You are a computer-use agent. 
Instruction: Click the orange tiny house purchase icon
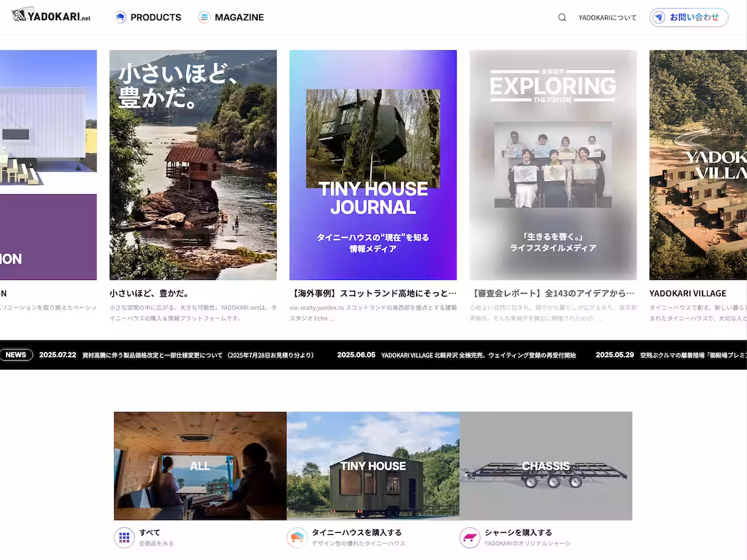pos(297,538)
